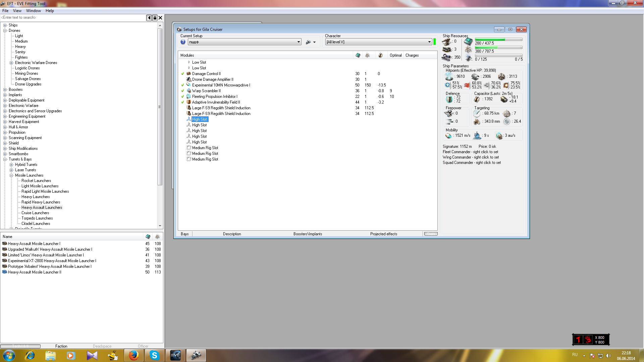The height and width of the screenshot is (362, 644).
Task: Open the Current Setup dropdown
Action: pos(245,42)
